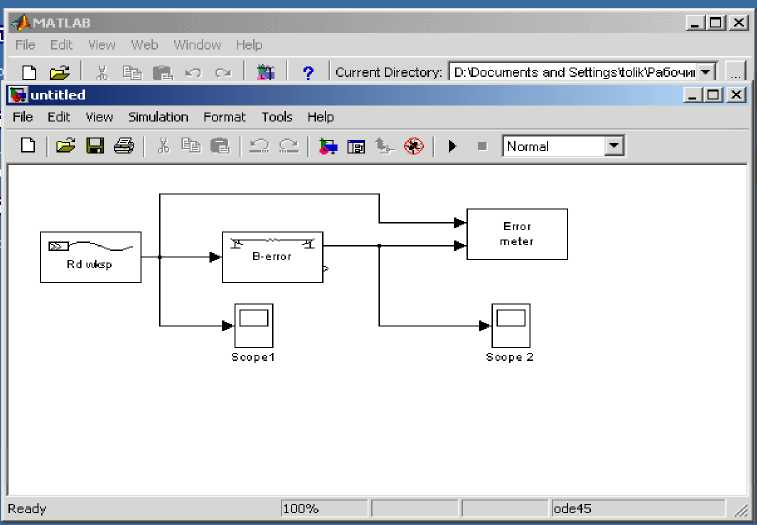Cut selection in Simulink toolbar
757x525 pixels.
(x=163, y=145)
